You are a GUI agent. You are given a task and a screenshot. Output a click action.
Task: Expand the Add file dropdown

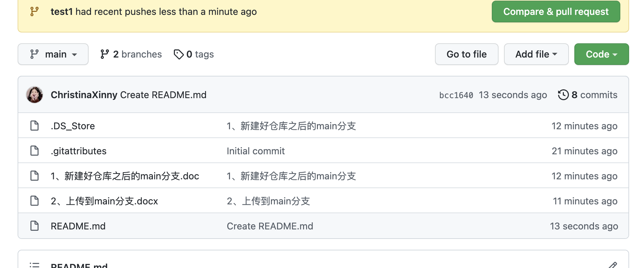point(536,54)
